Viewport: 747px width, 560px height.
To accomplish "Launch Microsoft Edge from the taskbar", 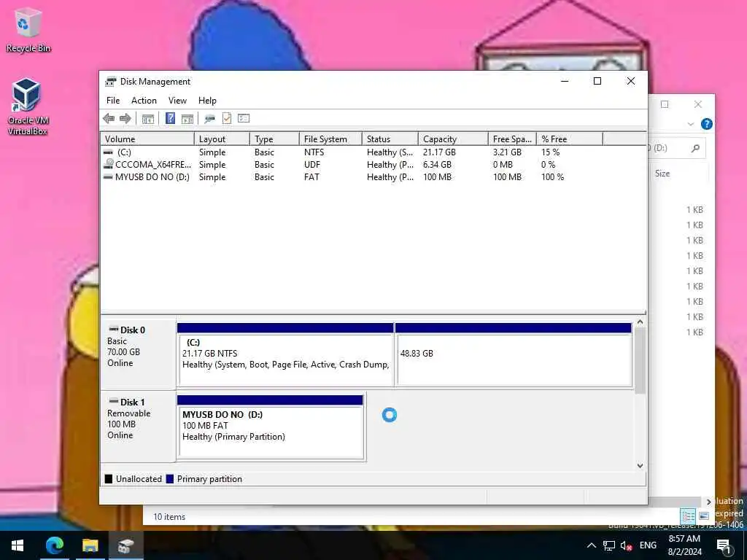I will point(54,545).
